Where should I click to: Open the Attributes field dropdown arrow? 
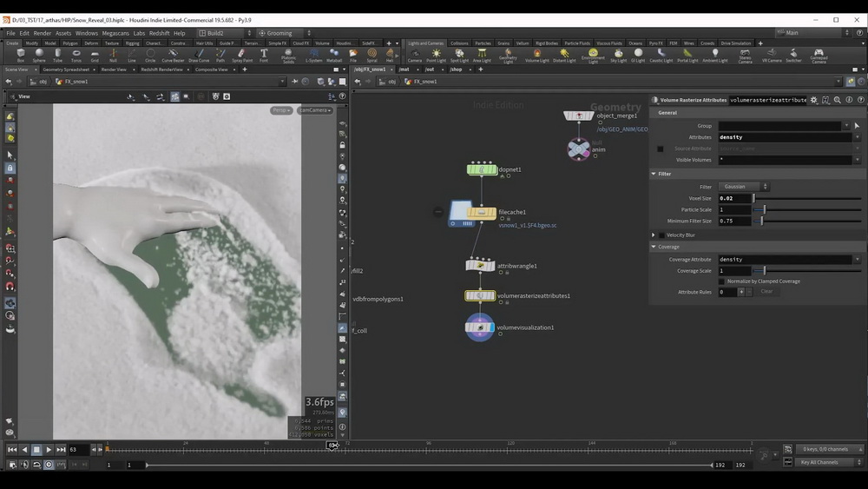(857, 137)
